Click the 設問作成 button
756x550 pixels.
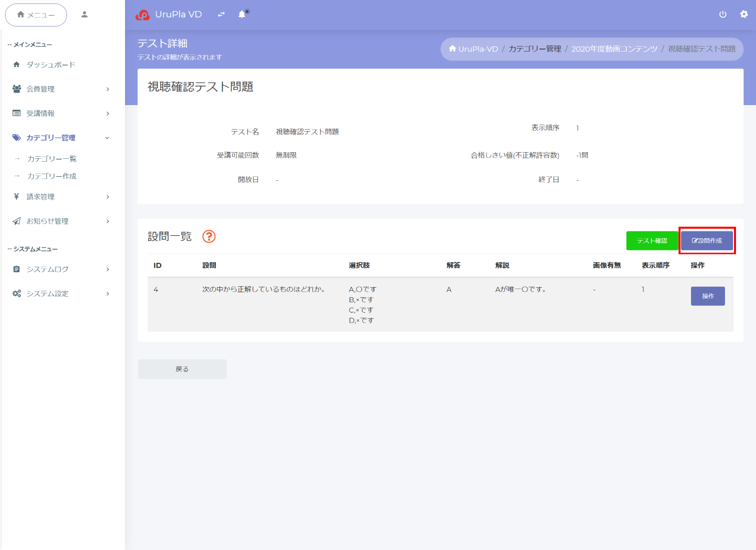(x=707, y=241)
